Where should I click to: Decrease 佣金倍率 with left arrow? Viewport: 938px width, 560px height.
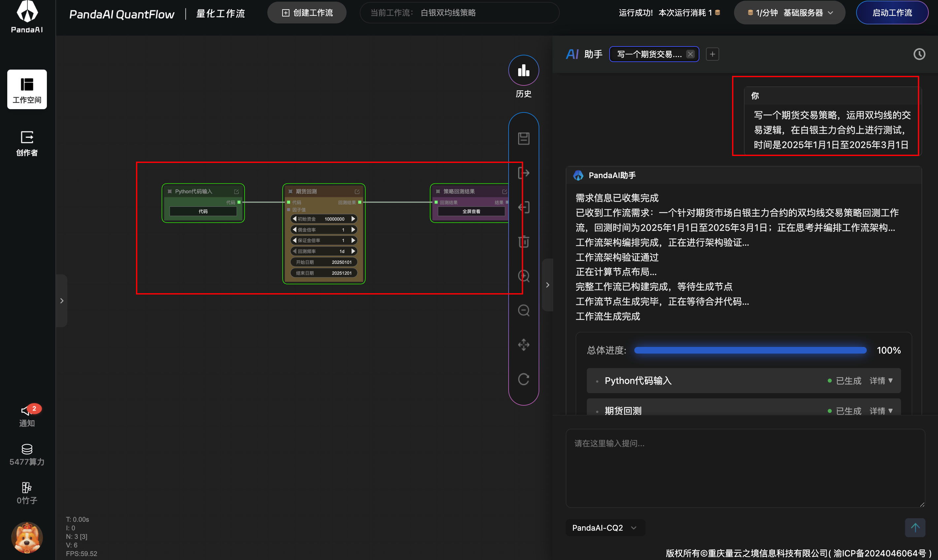[294, 230]
